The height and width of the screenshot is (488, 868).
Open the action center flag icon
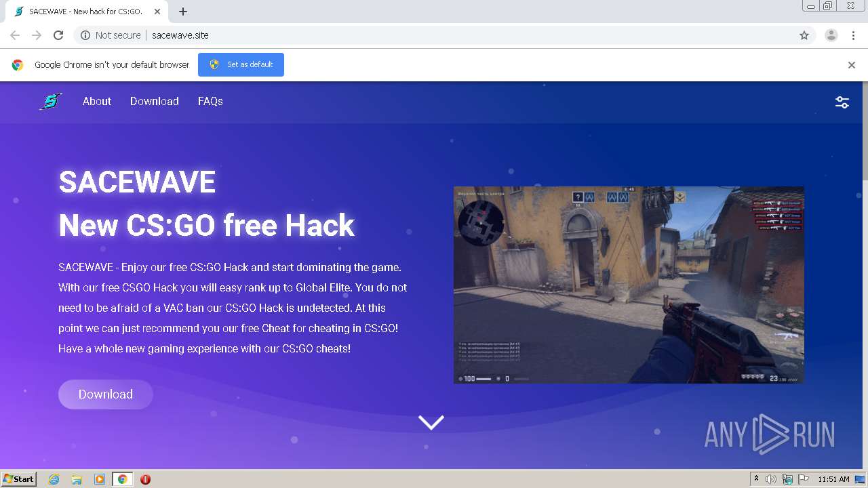coord(804,479)
